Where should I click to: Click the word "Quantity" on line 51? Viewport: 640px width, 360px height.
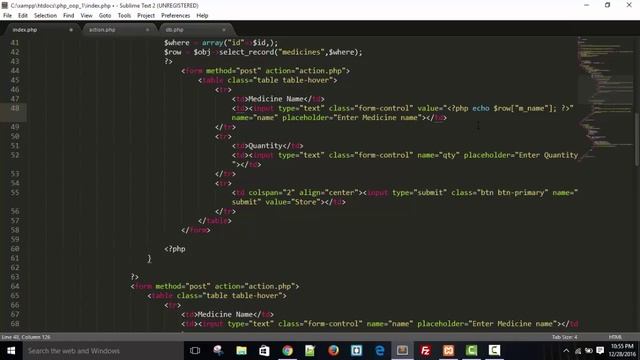(265, 146)
